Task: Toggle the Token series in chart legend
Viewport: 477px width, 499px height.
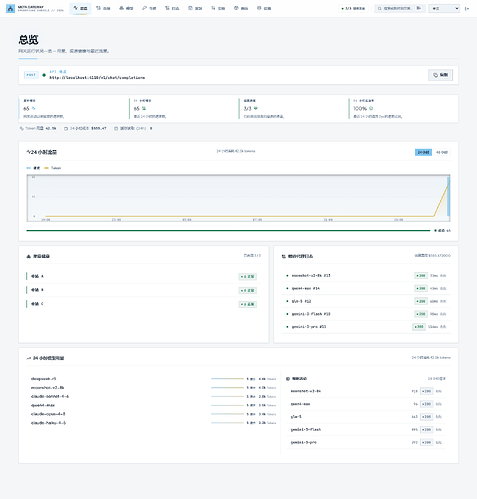Action: coord(53,168)
